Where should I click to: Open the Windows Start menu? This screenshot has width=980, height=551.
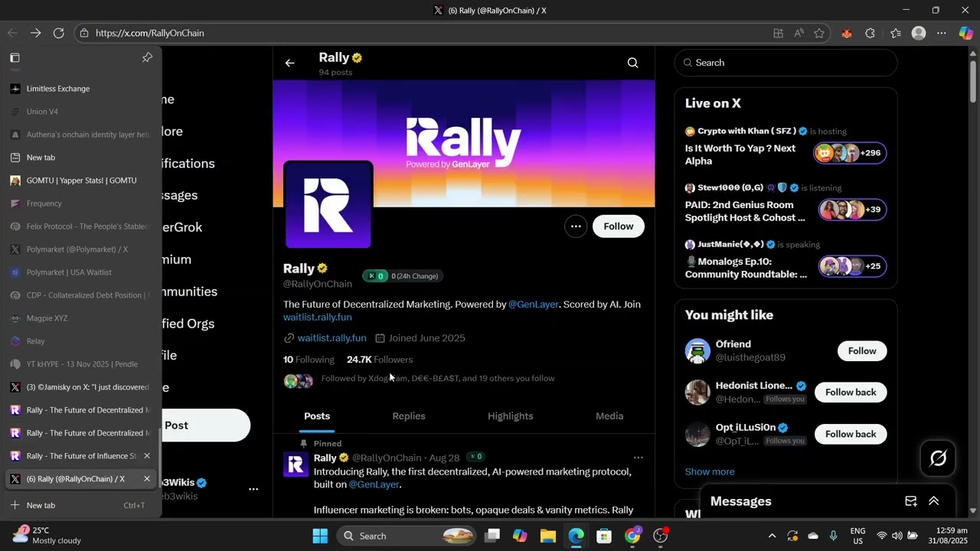pyautogui.click(x=320, y=536)
